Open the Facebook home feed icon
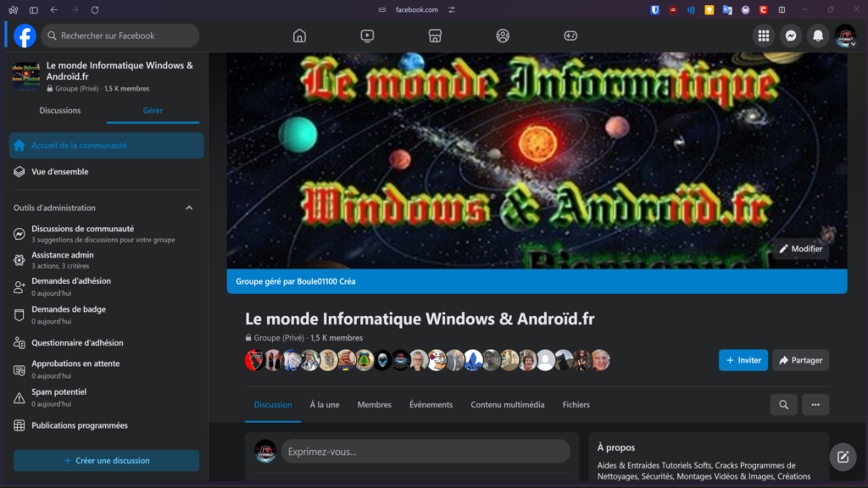The height and width of the screenshot is (488, 868). coord(299,36)
